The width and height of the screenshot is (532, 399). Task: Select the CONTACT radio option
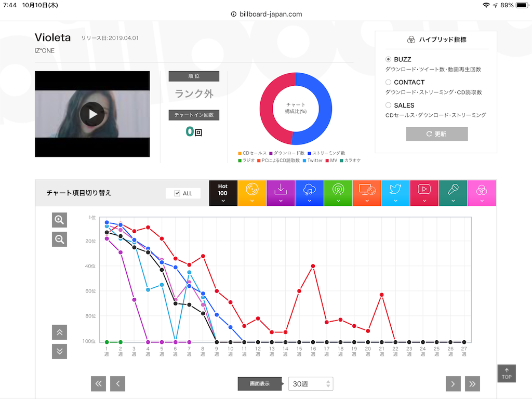[x=388, y=82]
